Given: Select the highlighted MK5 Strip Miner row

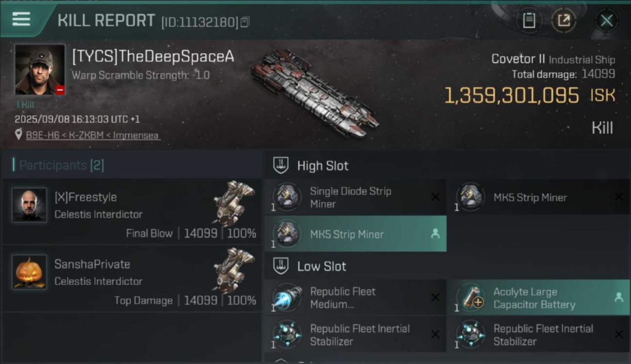Looking at the screenshot, I should tap(355, 234).
